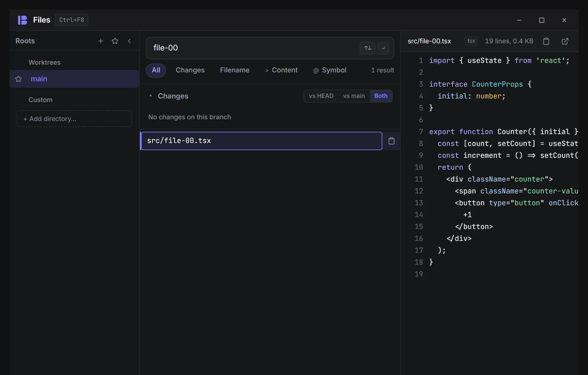Add a new root with plus icon
Screen dimensions: 588x375
coord(101,41)
